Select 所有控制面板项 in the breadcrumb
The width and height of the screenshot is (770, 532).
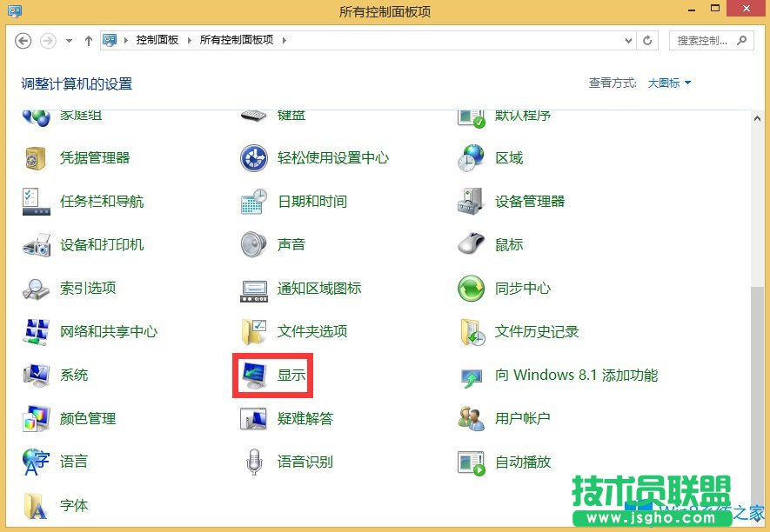(235, 40)
